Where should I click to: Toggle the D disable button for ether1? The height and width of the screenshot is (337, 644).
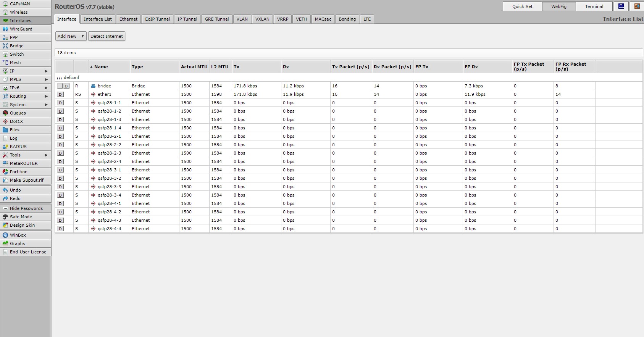[x=60, y=95]
